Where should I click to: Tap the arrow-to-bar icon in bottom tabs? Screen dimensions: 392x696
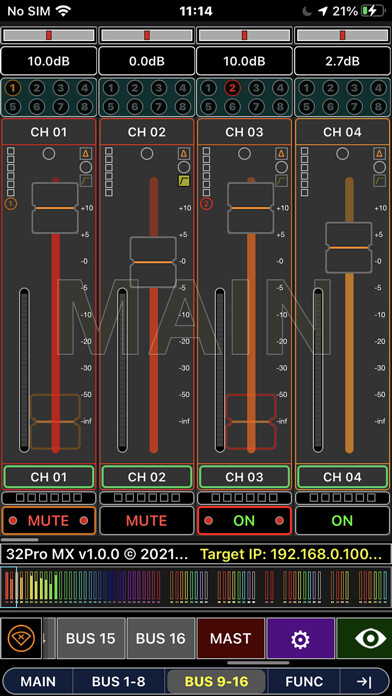tap(364, 681)
